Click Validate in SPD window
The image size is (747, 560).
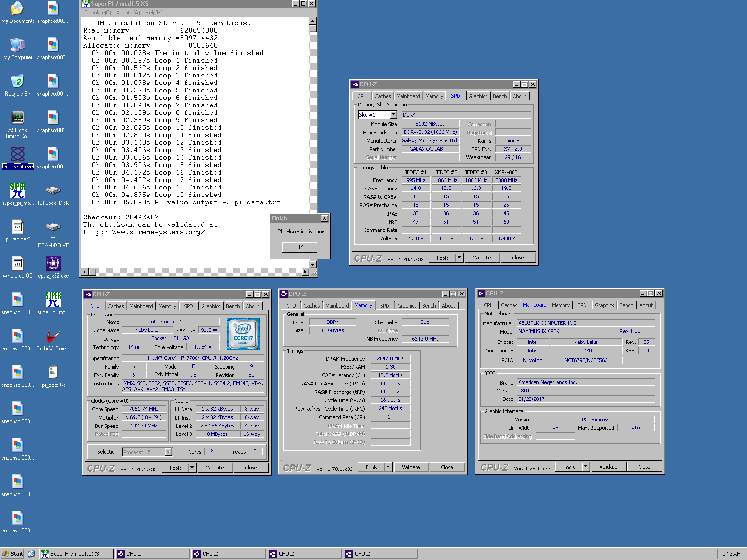(482, 258)
